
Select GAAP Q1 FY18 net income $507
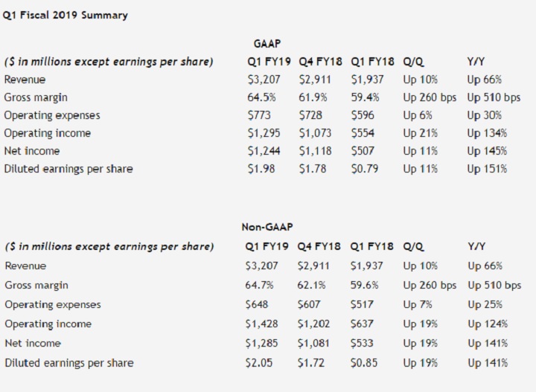[x=362, y=151]
